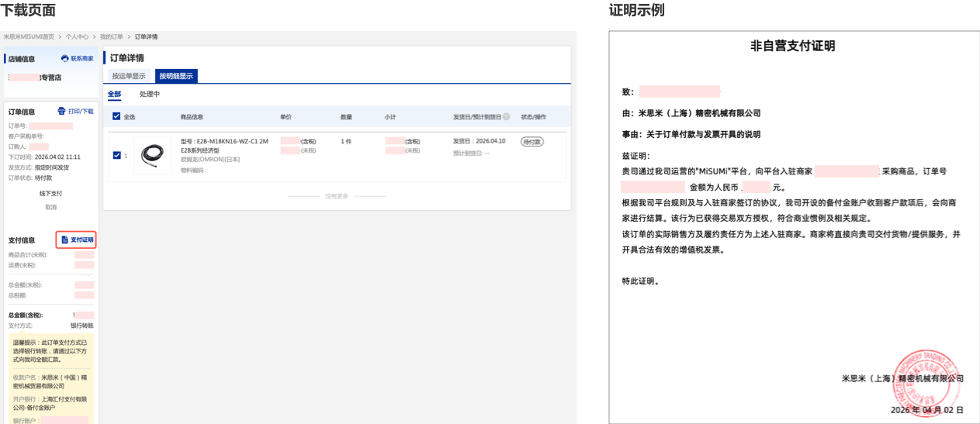Select the 按明细显示 tab
This screenshot has width=980, height=424.
(x=176, y=76)
